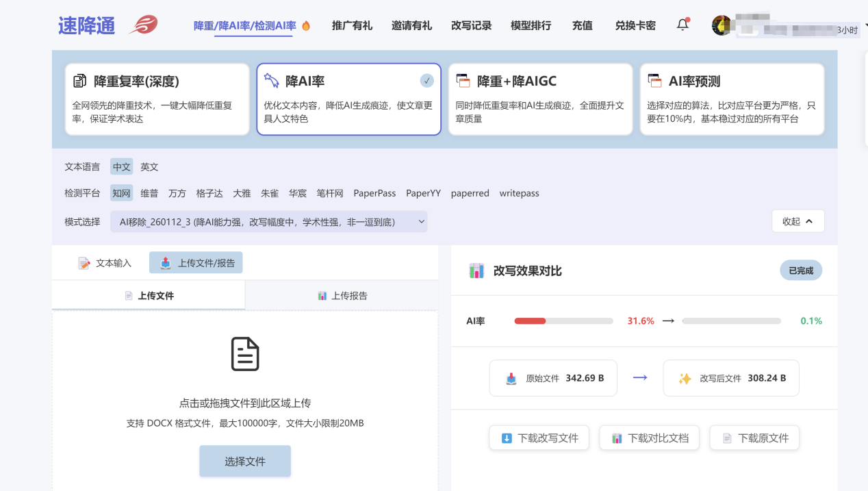Click the window icon on 降重+降AIGC card
The height and width of the screenshot is (491, 868).
pyautogui.click(x=463, y=81)
